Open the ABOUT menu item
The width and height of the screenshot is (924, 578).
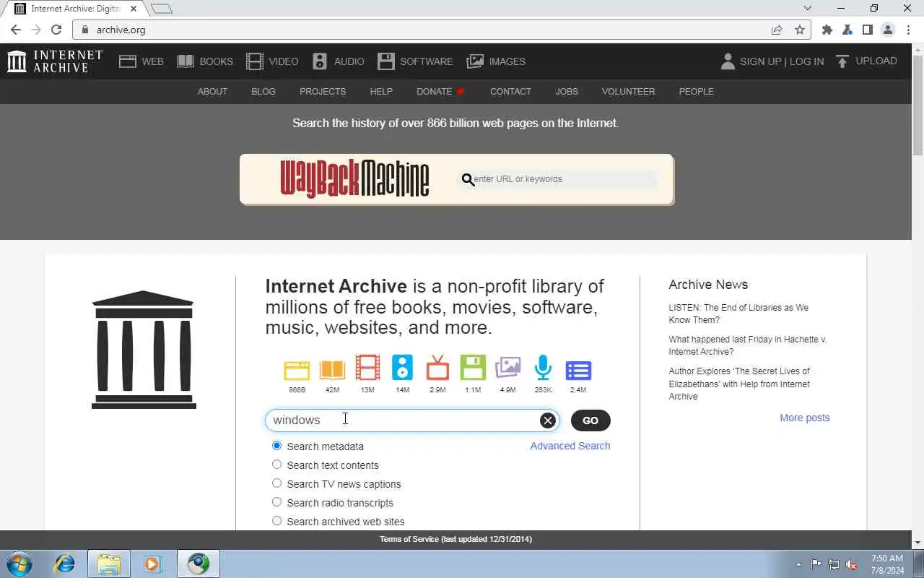pyautogui.click(x=212, y=92)
